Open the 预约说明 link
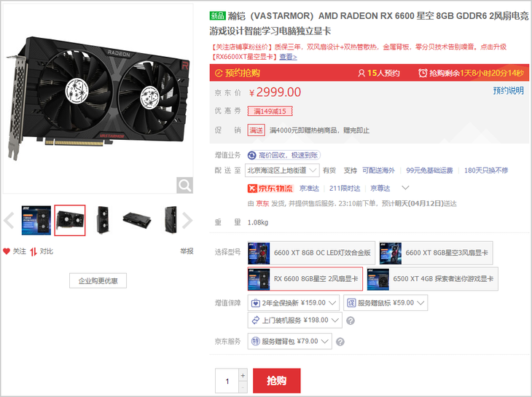 pyautogui.click(x=508, y=90)
